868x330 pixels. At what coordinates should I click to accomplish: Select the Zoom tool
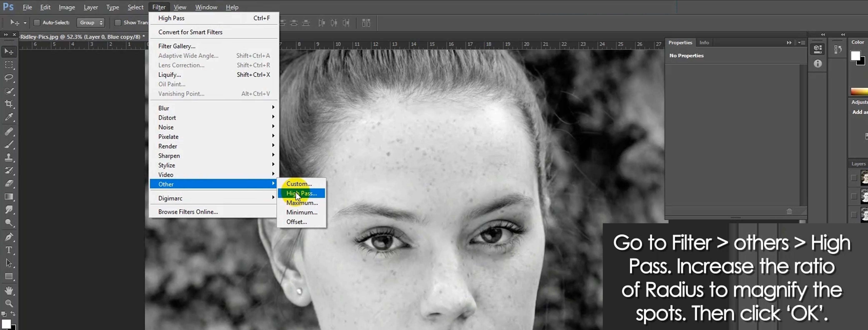point(9,303)
